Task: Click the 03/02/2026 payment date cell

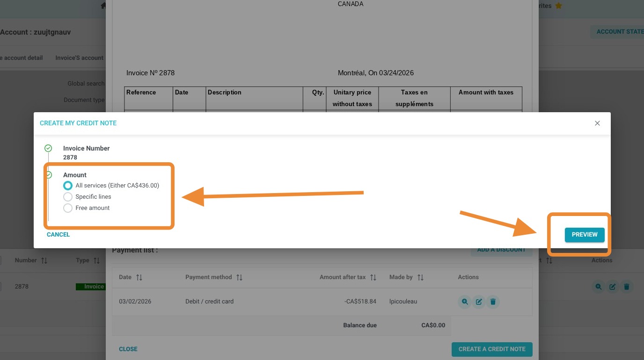Action: click(x=135, y=302)
